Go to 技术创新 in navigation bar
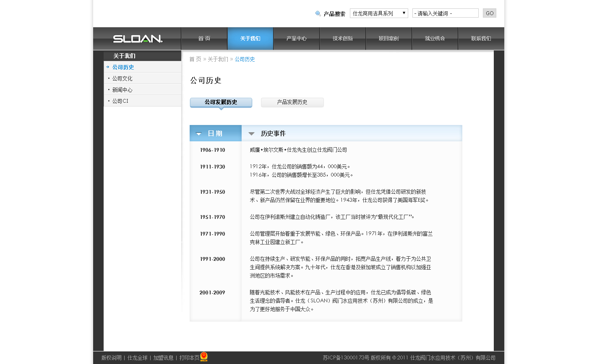Viewport: 597px width, 364px height. (342, 39)
